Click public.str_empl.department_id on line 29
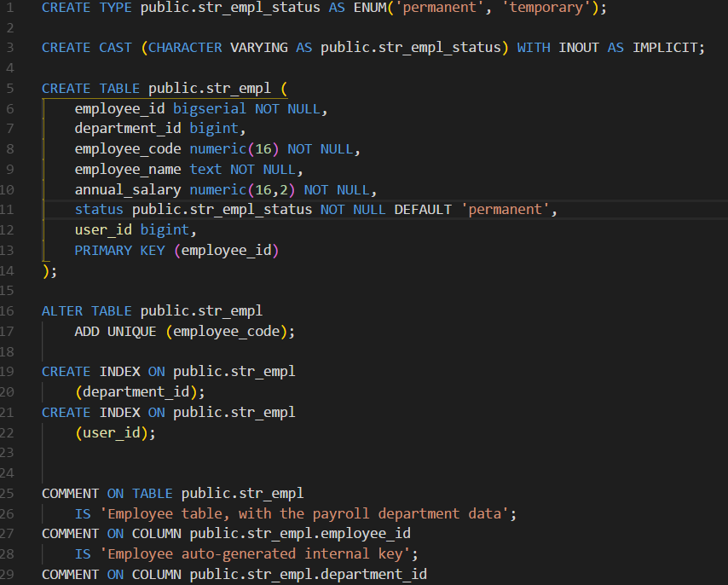The height and width of the screenshot is (585, 728). (309, 575)
